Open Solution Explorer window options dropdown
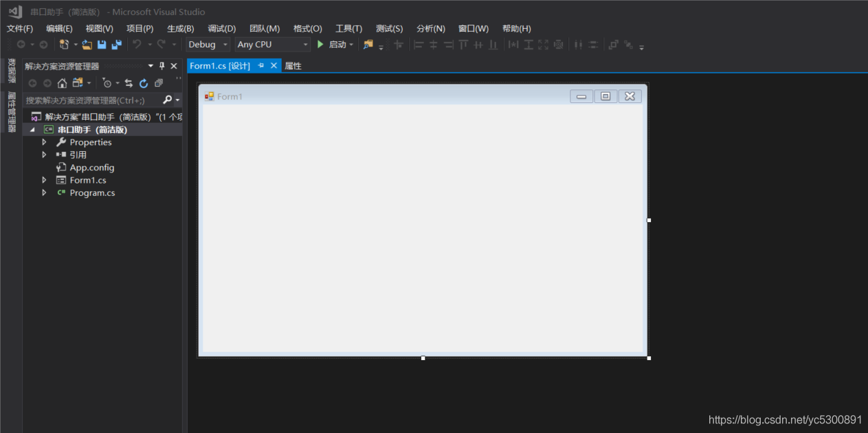This screenshot has height=433, width=868. (x=151, y=66)
